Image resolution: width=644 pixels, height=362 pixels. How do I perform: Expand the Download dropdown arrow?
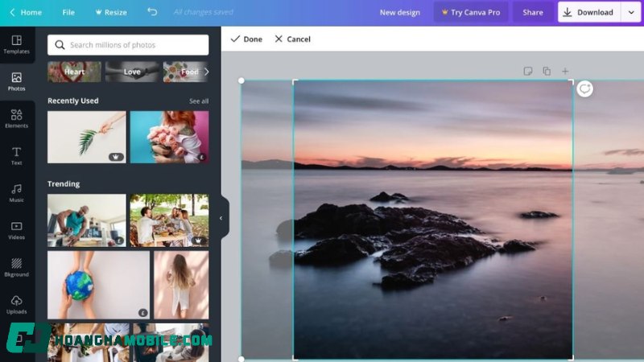click(x=631, y=12)
